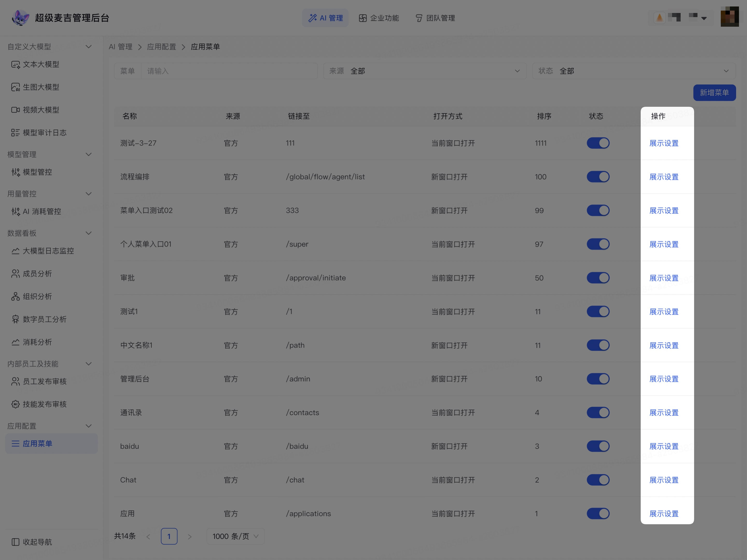Image resolution: width=747 pixels, height=560 pixels.
Task: Open the 1000 条/页 page size dropdown
Action: pyautogui.click(x=235, y=536)
